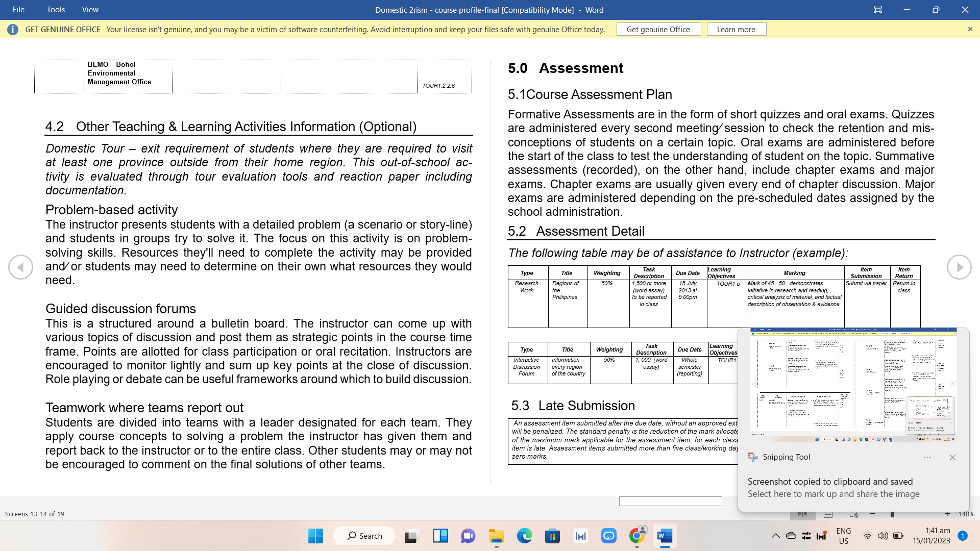Viewport: 980px width, 551px height.
Task: Click the Word icon on taskbar
Action: (665, 536)
